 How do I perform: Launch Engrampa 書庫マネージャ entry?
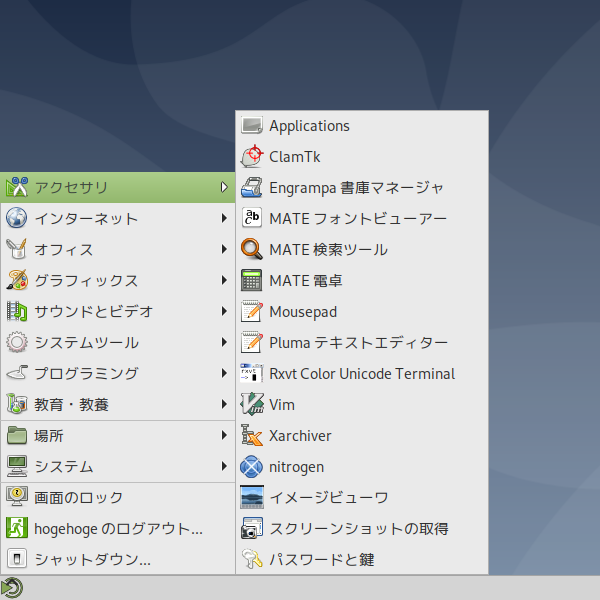click(362, 188)
